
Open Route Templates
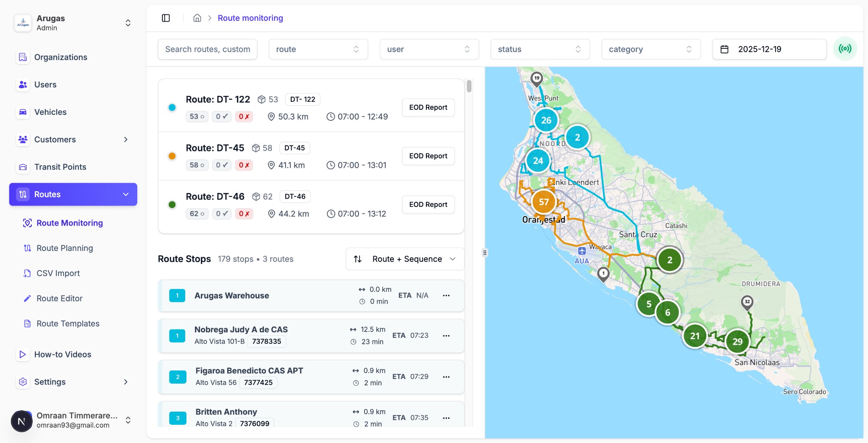pos(67,323)
